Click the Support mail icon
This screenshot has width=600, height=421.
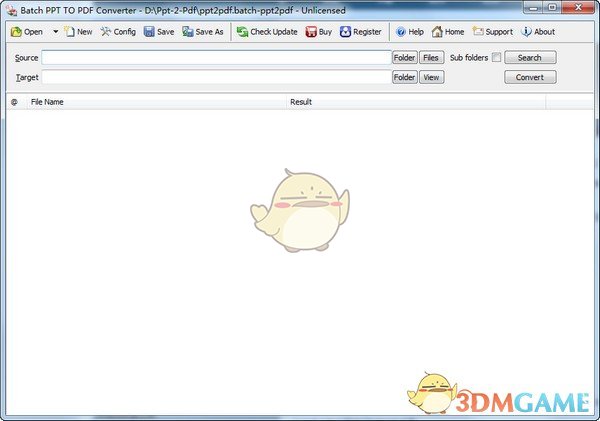click(478, 31)
